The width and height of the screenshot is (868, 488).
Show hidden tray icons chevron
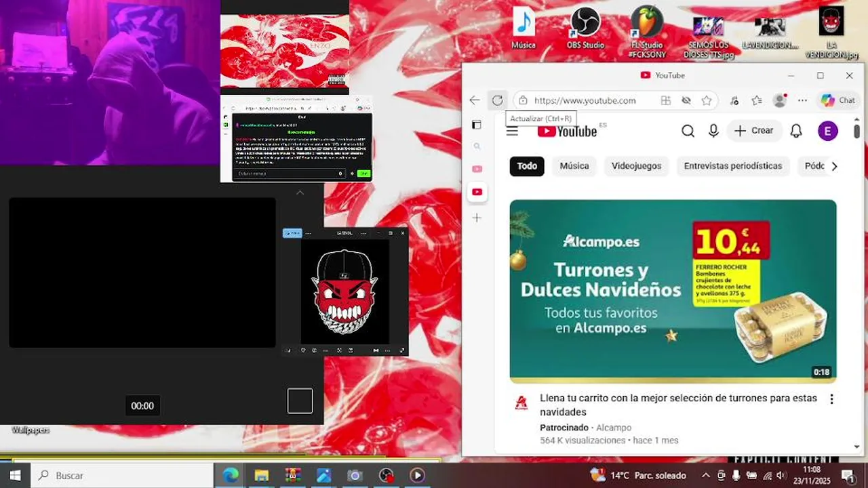click(705, 475)
